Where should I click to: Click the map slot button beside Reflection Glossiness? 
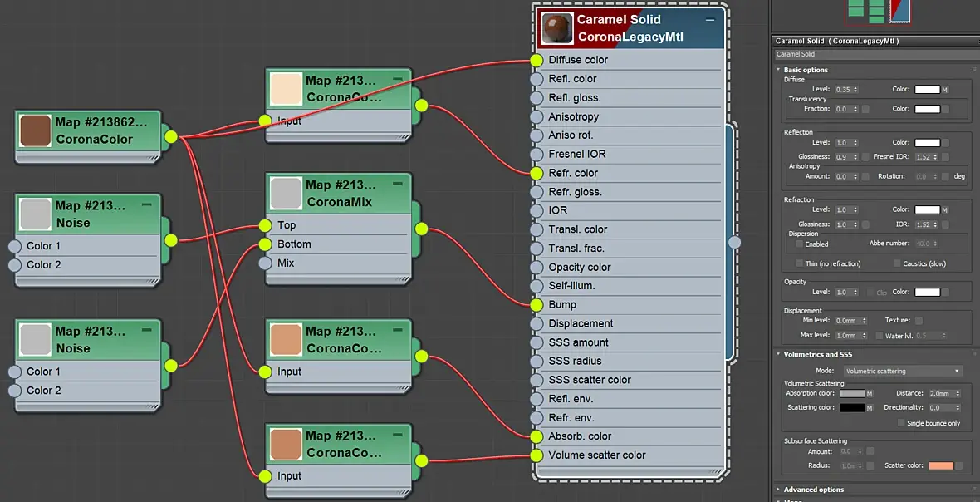coord(865,157)
